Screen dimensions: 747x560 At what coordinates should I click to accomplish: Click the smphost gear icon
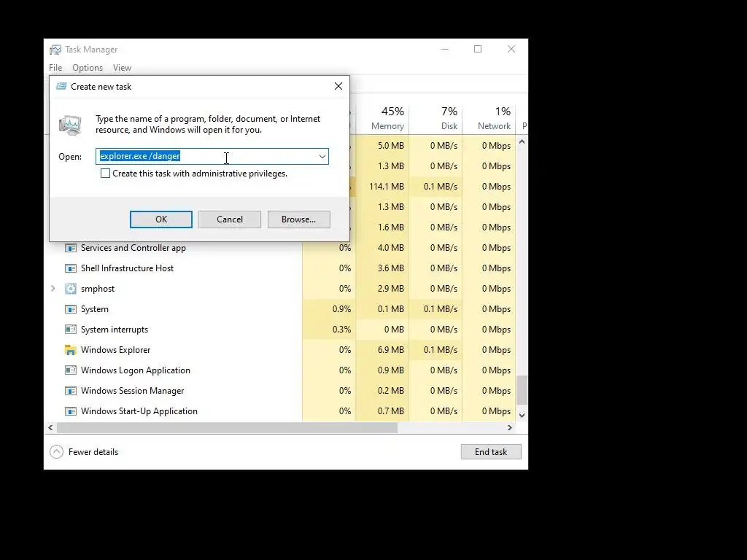[x=71, y=289]
